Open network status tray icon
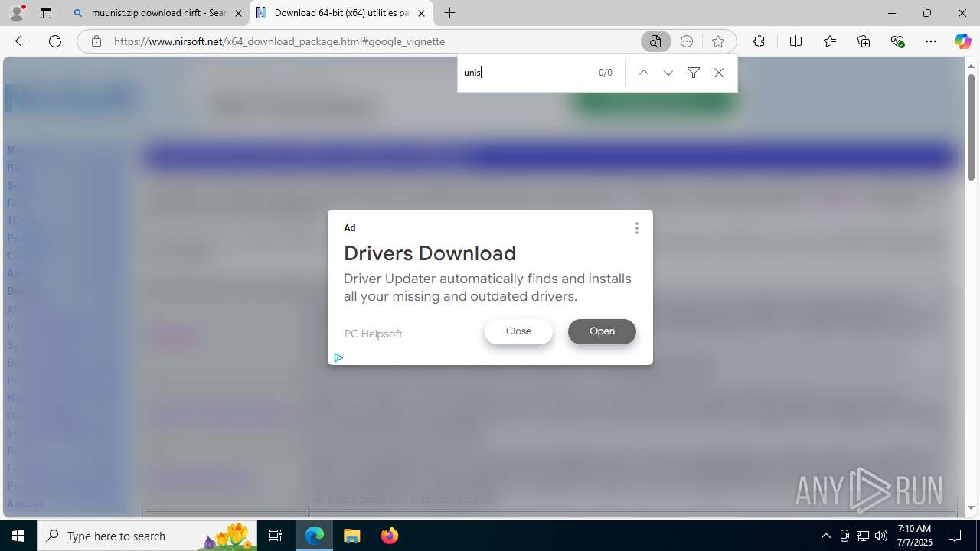Screen dimensions: 980x551 point(863,536)
